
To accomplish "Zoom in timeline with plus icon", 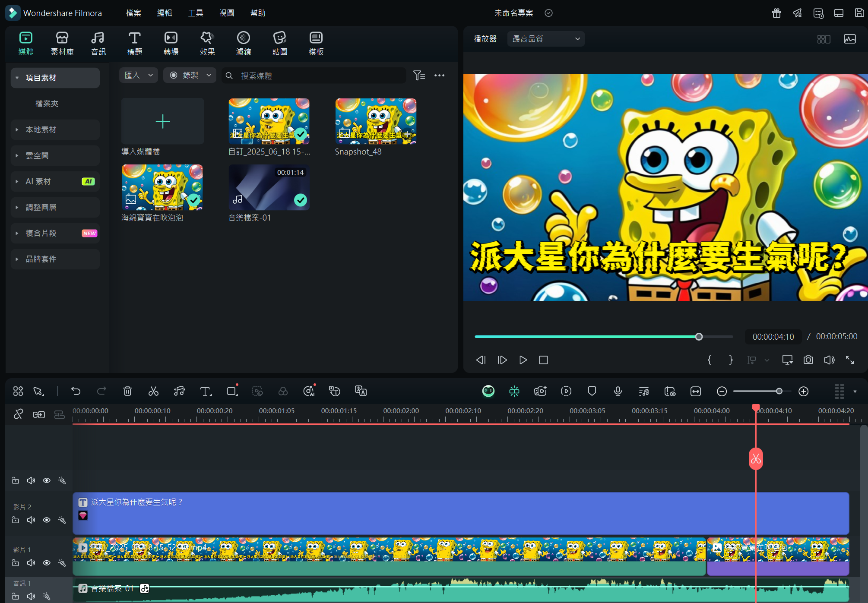I will pyautogui.click(x=804, y=391).
